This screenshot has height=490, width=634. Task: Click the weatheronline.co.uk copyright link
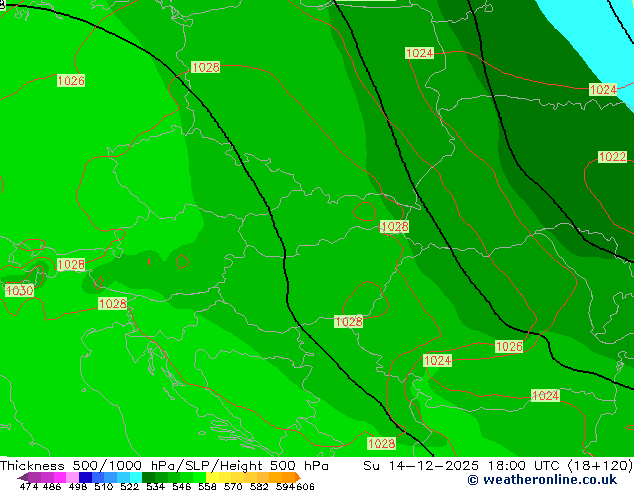coord(542,480)
